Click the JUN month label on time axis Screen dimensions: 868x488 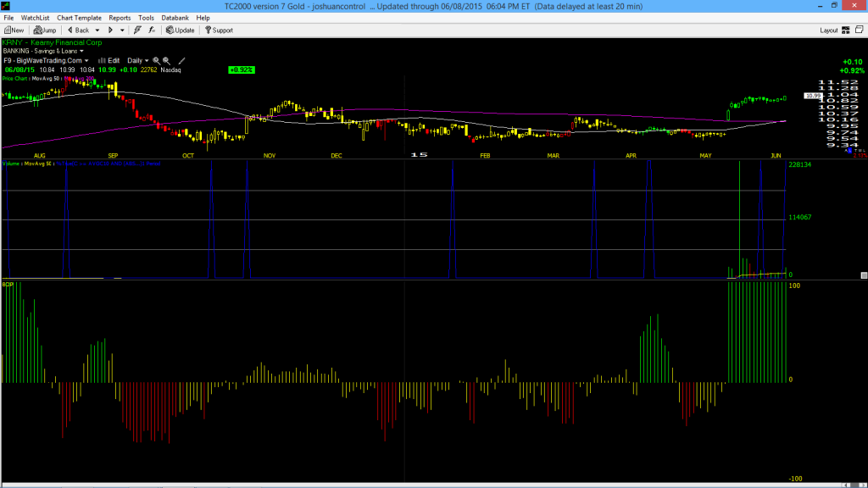776,156
